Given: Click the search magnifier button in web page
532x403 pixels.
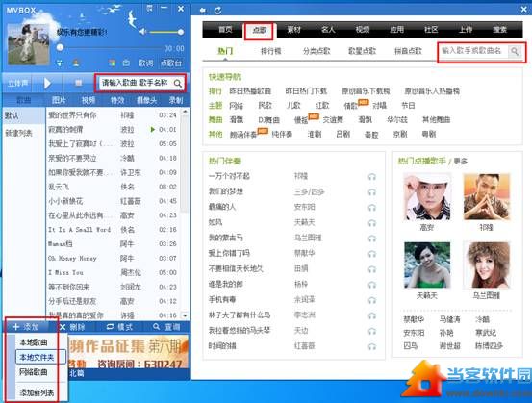Looking at the screenshot, I should pyautogui.click(x=515, y=51).
